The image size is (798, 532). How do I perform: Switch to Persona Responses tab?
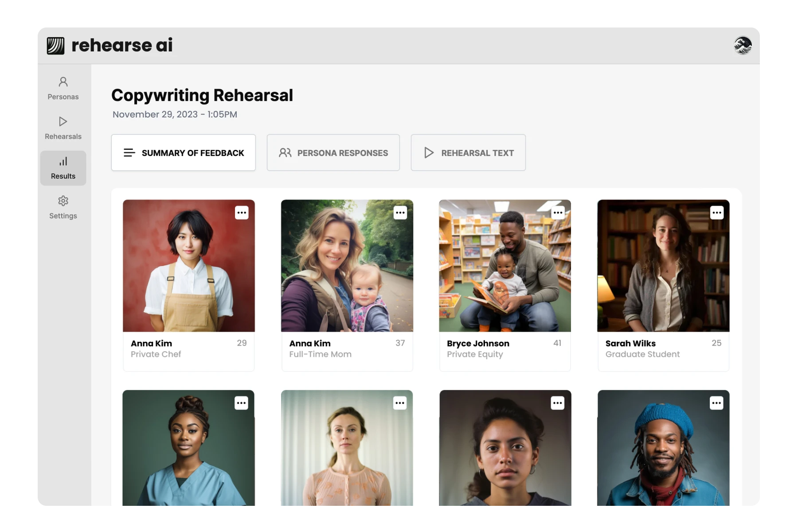pos(333,153)
